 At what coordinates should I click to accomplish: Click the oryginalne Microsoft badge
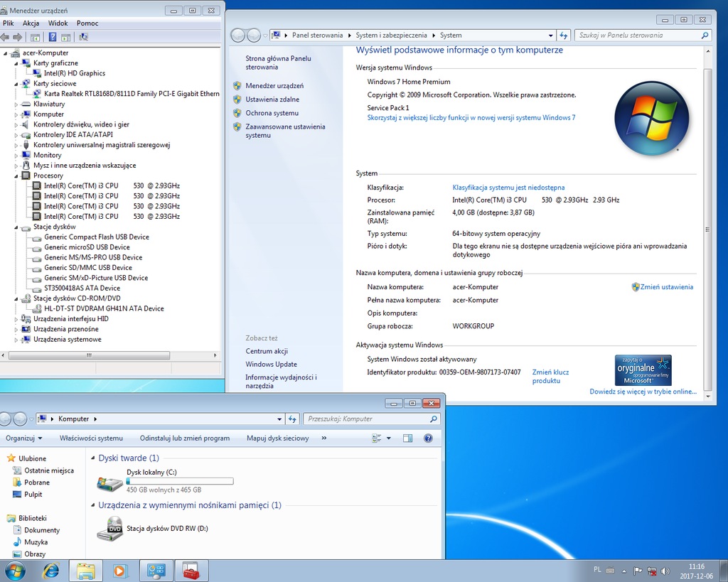tap(643, 370)
